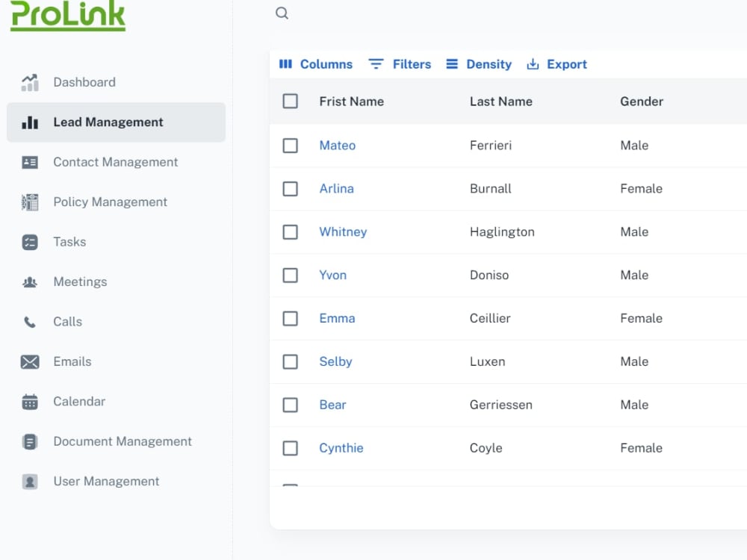Click the Dashboard chart icon

pyautogui.click(x=30, y=82)
